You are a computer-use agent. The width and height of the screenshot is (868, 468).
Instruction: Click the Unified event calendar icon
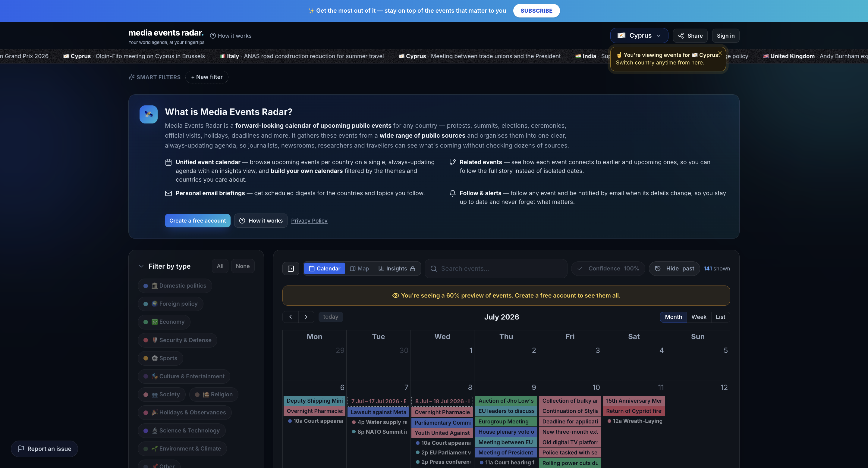click(168, 162)
